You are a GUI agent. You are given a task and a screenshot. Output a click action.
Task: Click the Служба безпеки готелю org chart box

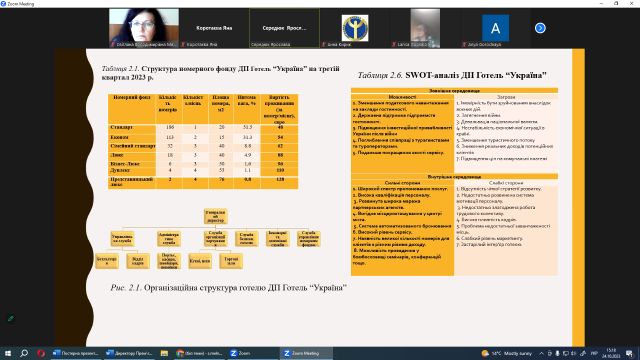(x=247, y=239)
